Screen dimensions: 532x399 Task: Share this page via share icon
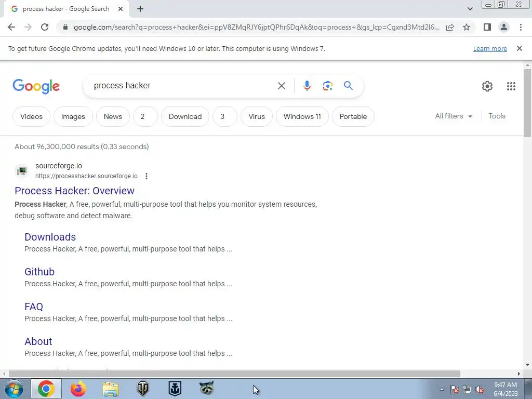click(x=450, y=27)
